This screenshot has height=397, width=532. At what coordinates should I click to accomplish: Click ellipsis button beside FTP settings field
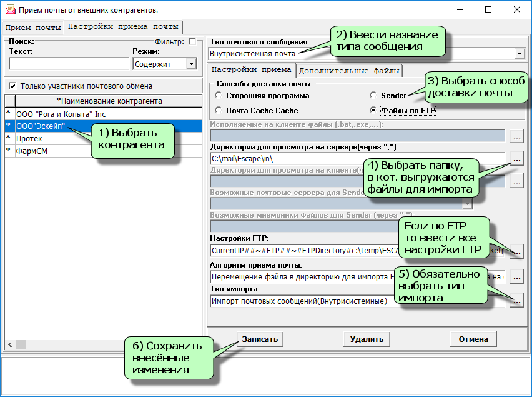pos(516,251)
